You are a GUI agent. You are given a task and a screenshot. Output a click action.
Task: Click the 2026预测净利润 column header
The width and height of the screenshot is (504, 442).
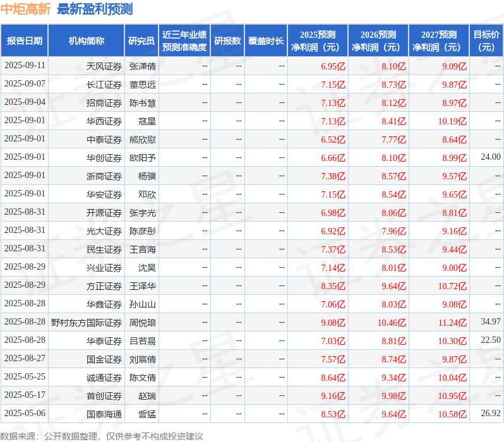coord(378,41)
